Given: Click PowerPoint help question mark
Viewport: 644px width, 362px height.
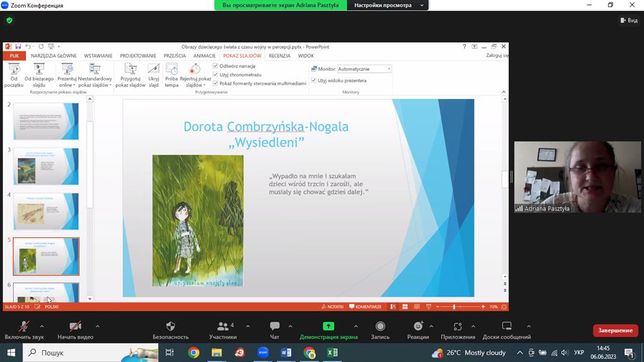Looking at the screenshot, I should pyautogui.click(x=464, y=46).
